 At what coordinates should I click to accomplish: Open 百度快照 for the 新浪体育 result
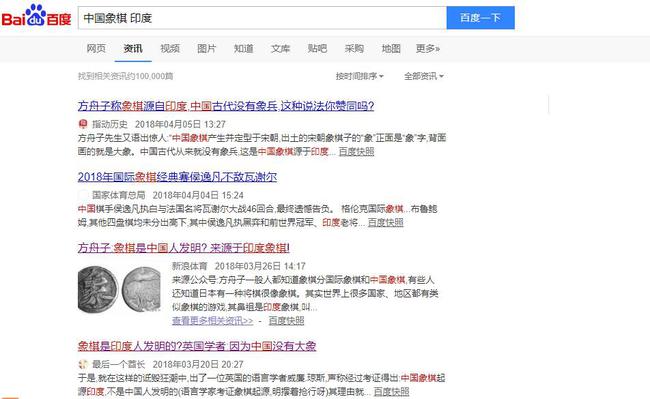(x=286, y=321)
